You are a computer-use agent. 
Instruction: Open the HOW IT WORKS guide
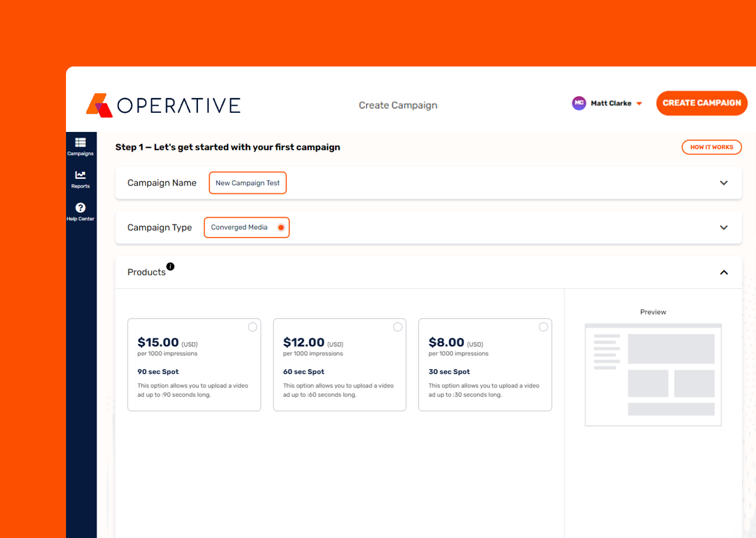[x=712, y=147]
